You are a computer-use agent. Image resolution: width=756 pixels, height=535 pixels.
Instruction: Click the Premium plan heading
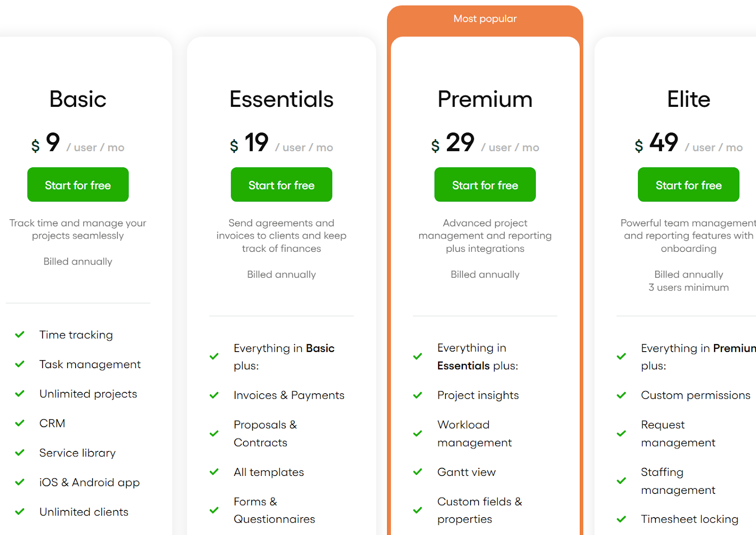pos(485,99)
